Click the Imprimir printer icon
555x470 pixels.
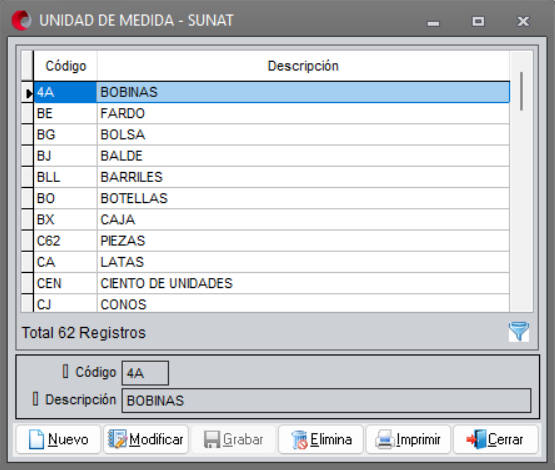point(385,440)
